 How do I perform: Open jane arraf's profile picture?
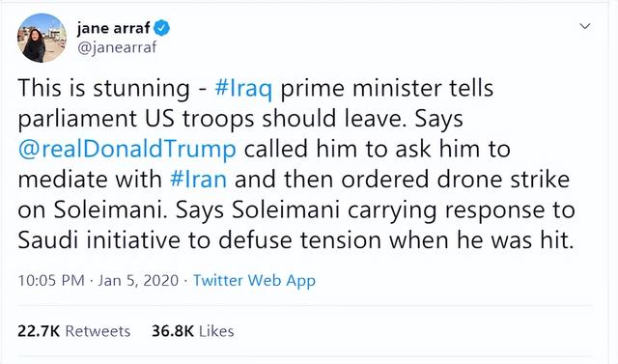click(x=42, y=39)
